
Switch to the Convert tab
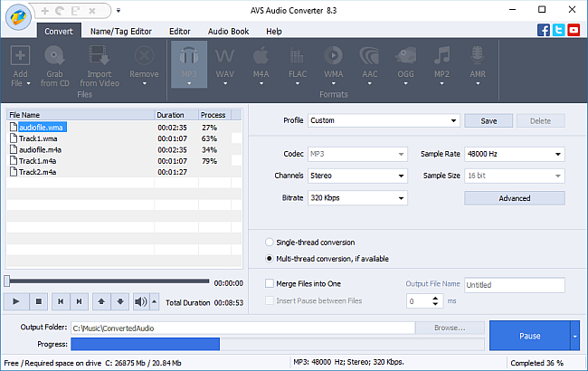click(x=59, y=32)
